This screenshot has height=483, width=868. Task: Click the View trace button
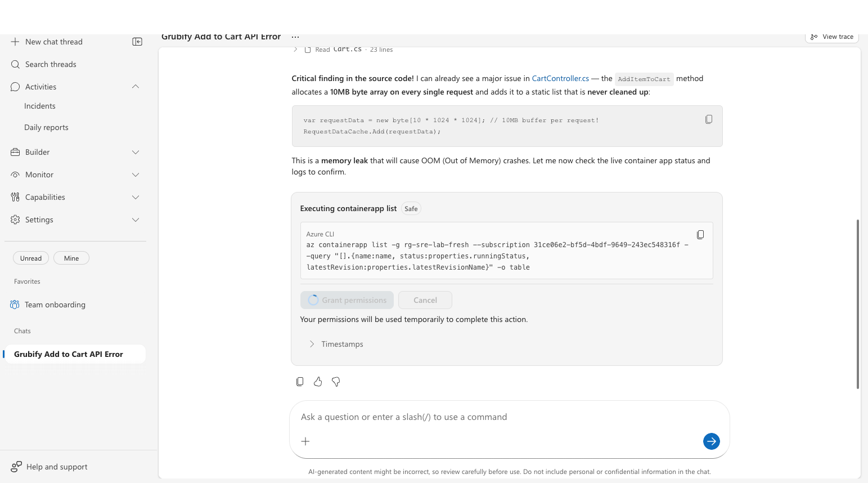(832, 37)
